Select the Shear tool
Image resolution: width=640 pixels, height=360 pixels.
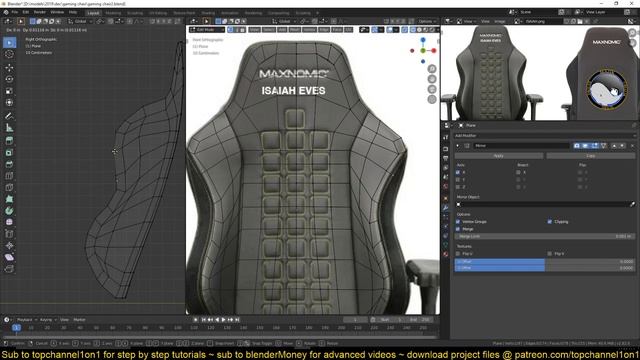(9, 258)
